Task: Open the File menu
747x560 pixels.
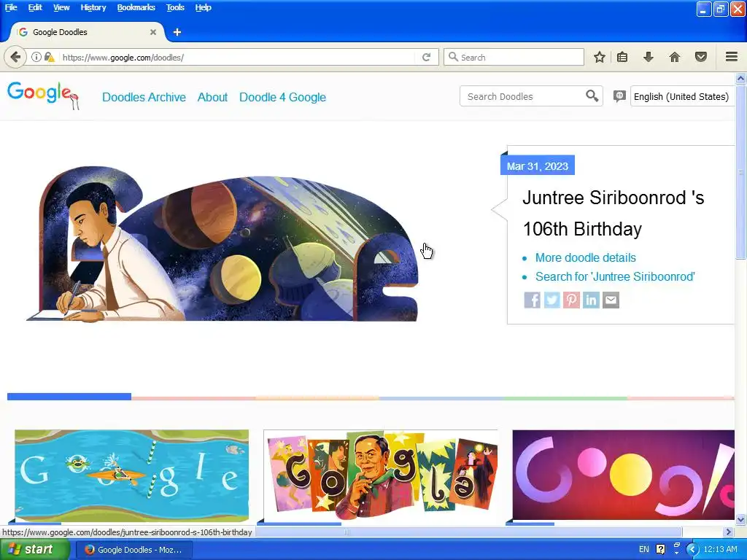Action: click(x=11, y=7)
